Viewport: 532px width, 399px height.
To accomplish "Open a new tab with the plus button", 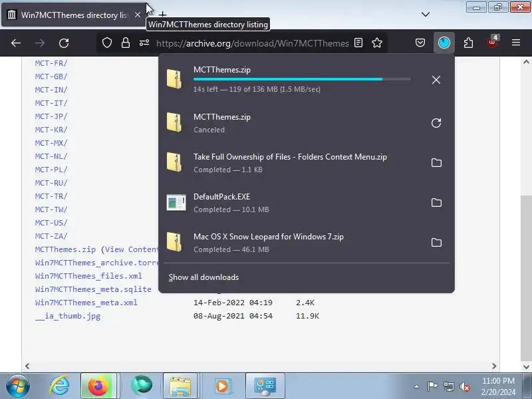I will point(163,15).
